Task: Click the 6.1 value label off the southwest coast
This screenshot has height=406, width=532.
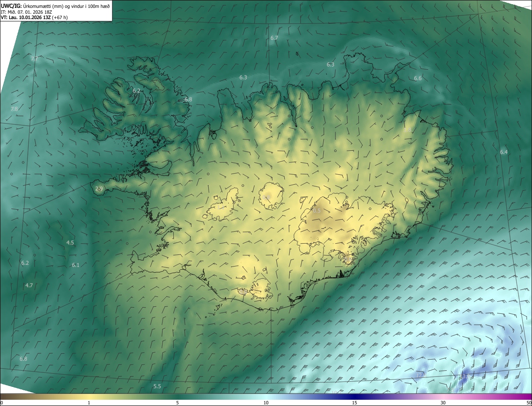Action: [x=76, y=265]
